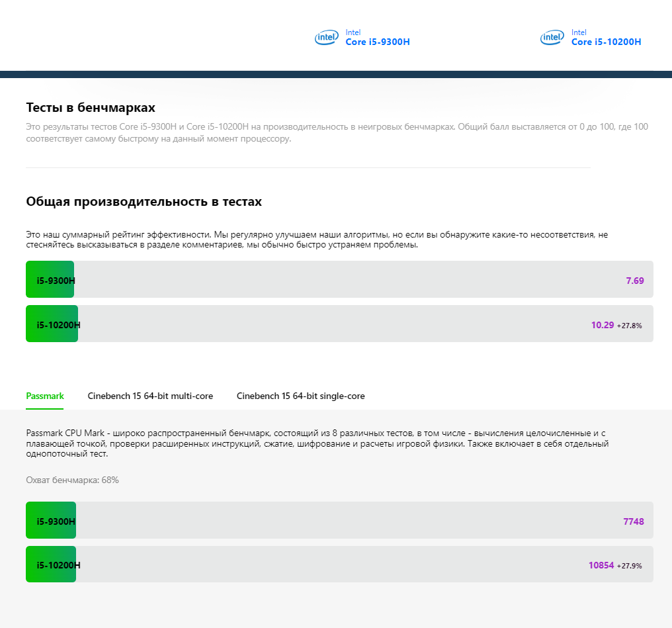Click i5-9300H Passmark score bar
The image size is (672, 628).
(339, 520)
